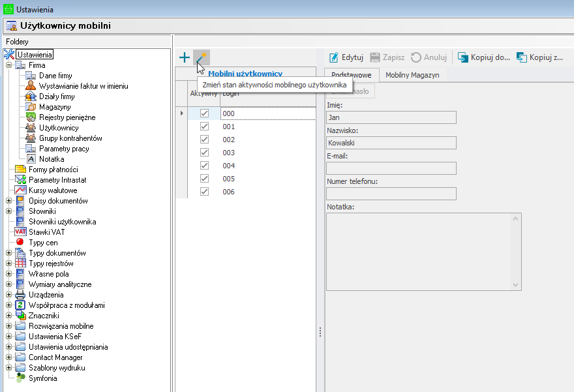Click the Współpraca z modułami icon

tap(20, 305)
